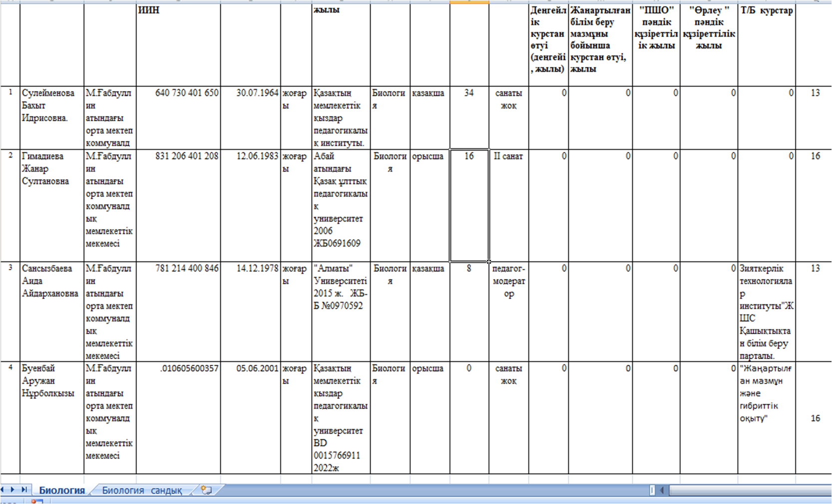The height and width of the screenshot is (504, 832).
Task: Click the next sheet navigation arrow
Action: pyautogui.click(x=12, y=490)
